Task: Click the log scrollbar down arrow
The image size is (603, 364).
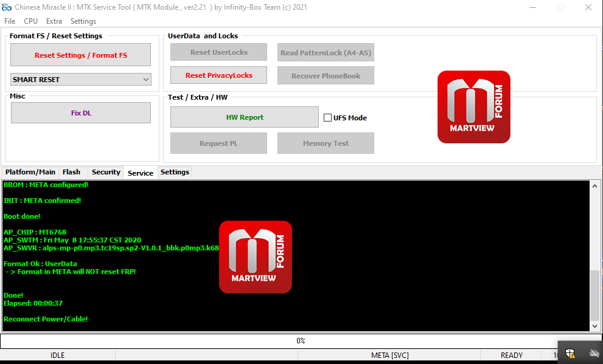Action: pos(595,326)
